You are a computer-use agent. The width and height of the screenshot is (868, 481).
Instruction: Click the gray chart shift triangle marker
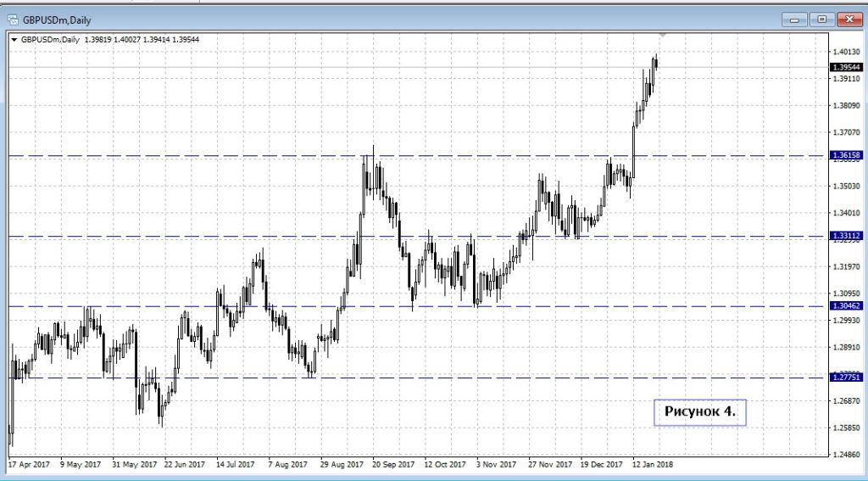(663, 36)
